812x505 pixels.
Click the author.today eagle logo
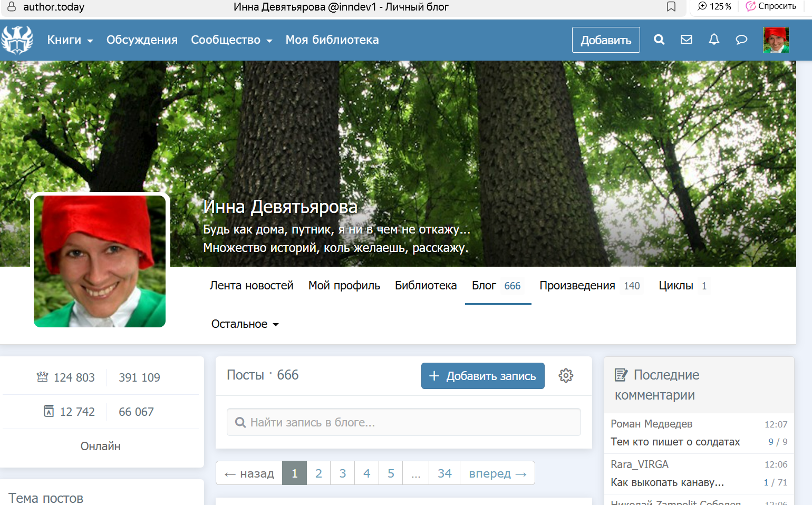click(17, 40)
